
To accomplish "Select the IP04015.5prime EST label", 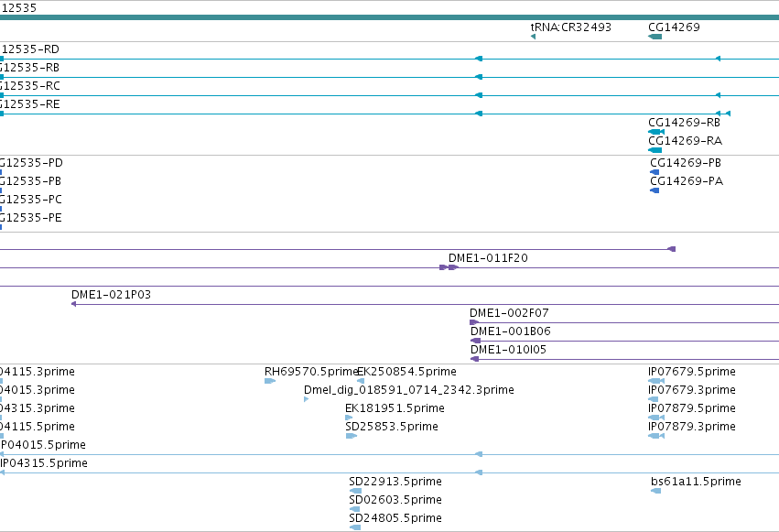I will tap(43, 445).
